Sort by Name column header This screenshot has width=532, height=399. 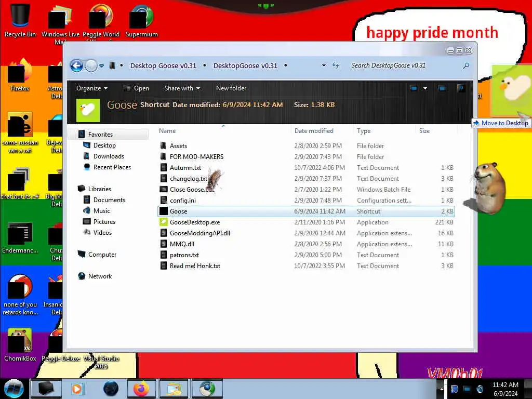167,130
